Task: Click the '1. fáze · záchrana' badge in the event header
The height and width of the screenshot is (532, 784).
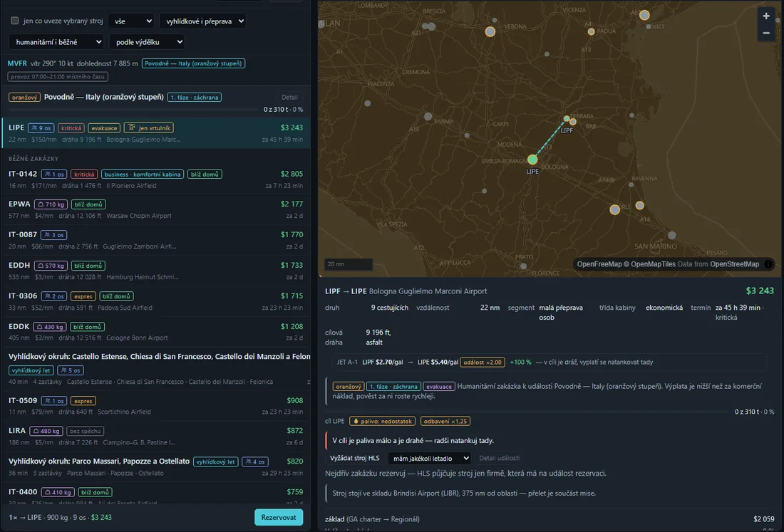Action: point(195,98)
